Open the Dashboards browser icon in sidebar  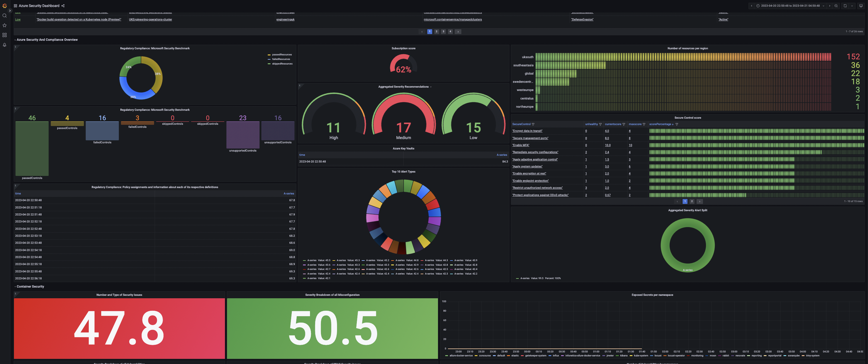pos(4,35)
